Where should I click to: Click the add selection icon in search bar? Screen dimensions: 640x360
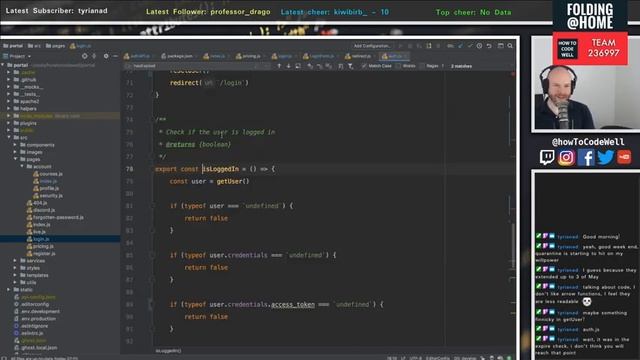coord(310,66)
